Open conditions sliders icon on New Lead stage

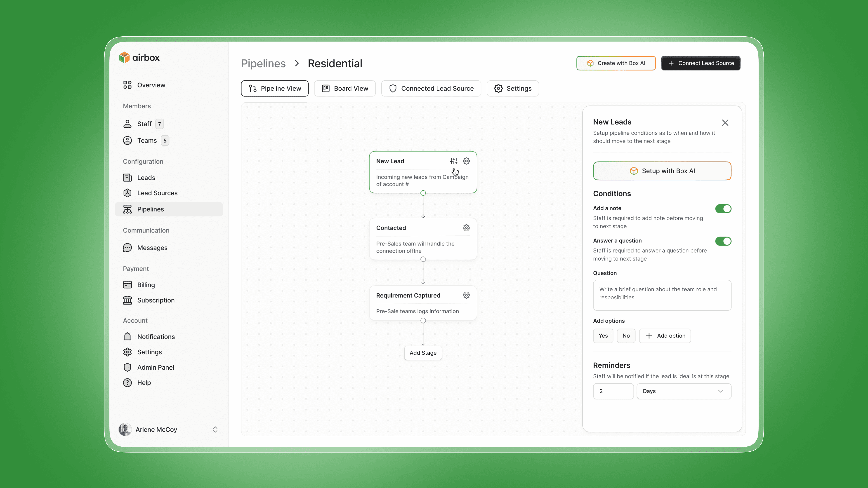pos(453,161)
